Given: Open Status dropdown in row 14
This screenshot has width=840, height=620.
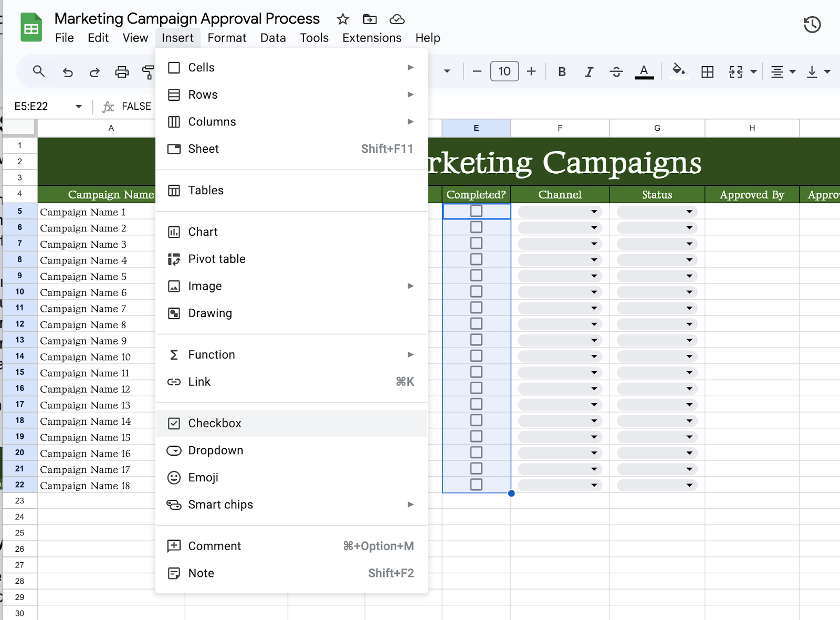Looking at the screenshot, I should [x=657, y=356].
